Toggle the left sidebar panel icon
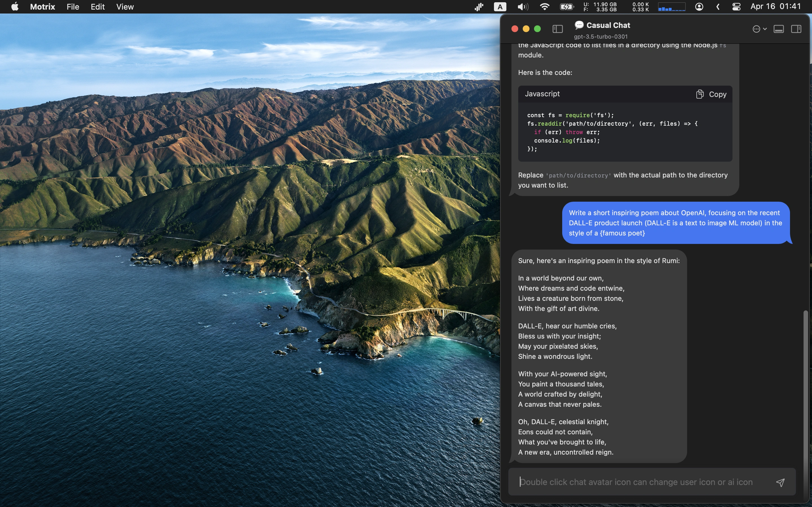This screenshot has width=812, height=507. pyautogui.click(x=557, y=29)
